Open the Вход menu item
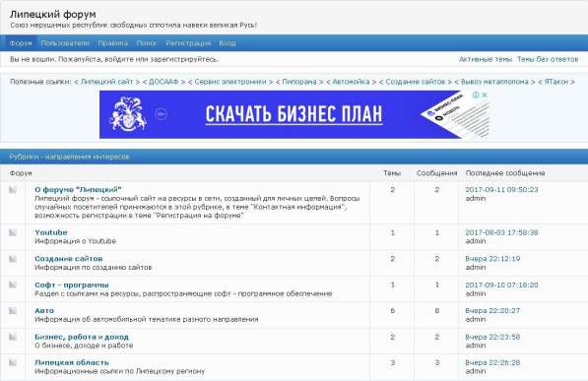Image resolution: width=588 pixels, height=381 pixels. tap(228, 43)
